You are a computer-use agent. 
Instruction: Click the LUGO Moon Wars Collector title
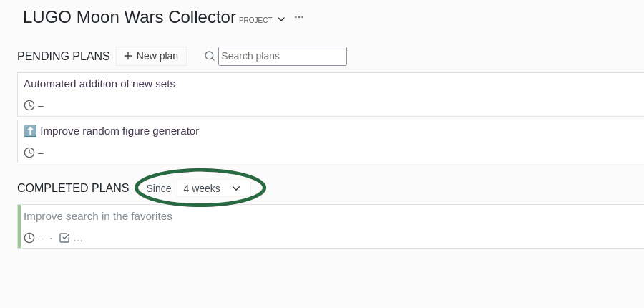[x=130, y=17]
